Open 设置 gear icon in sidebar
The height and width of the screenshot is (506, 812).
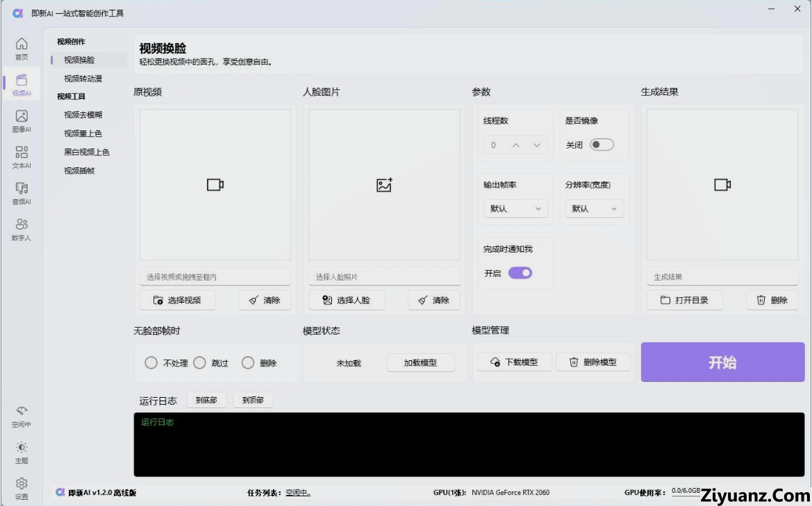[22, 484]
